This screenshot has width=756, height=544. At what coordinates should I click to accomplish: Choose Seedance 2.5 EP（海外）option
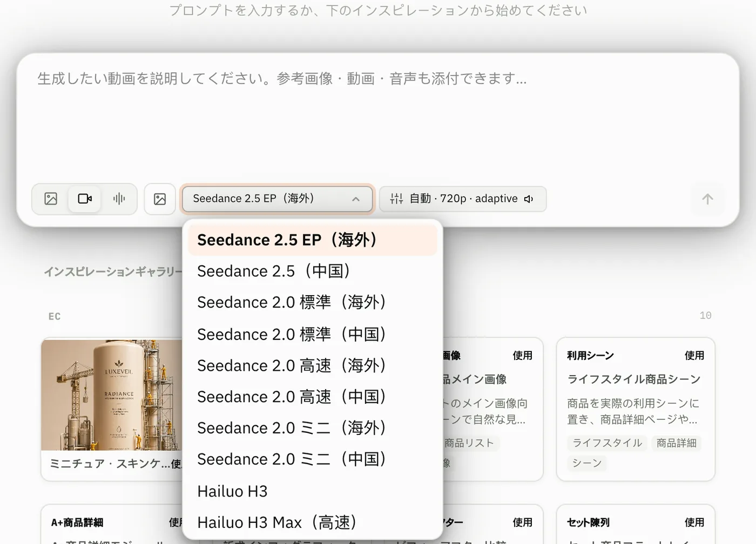pyautogui.click(x=312, y=240)
